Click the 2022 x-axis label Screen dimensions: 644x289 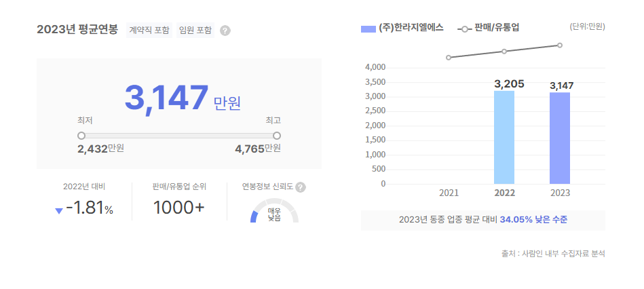point(504,193)
